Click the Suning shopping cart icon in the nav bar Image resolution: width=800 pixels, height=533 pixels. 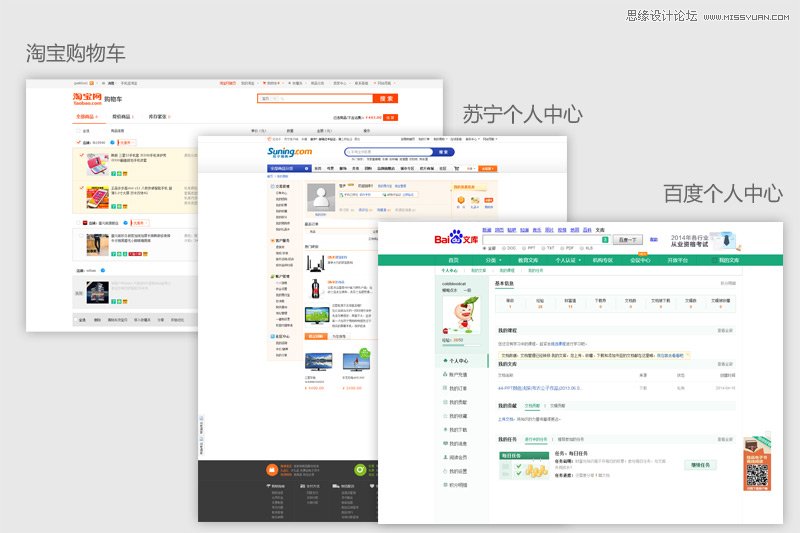point(457,168)
